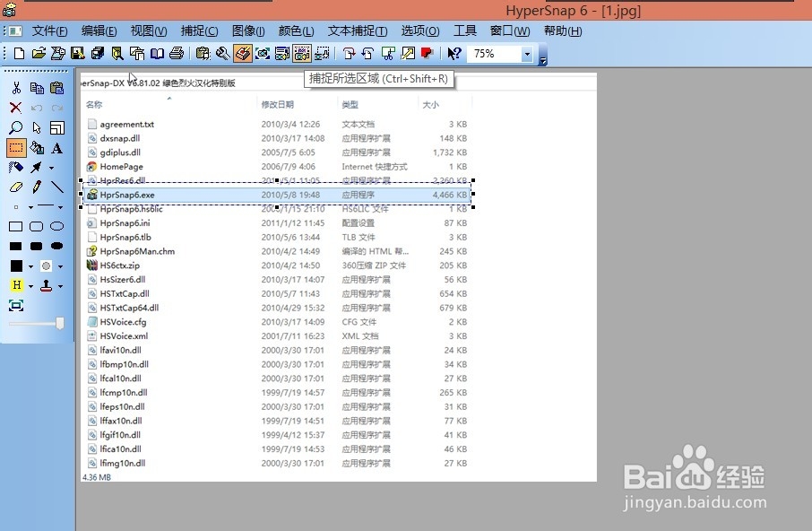Select the pencil tool

point(37,187)
